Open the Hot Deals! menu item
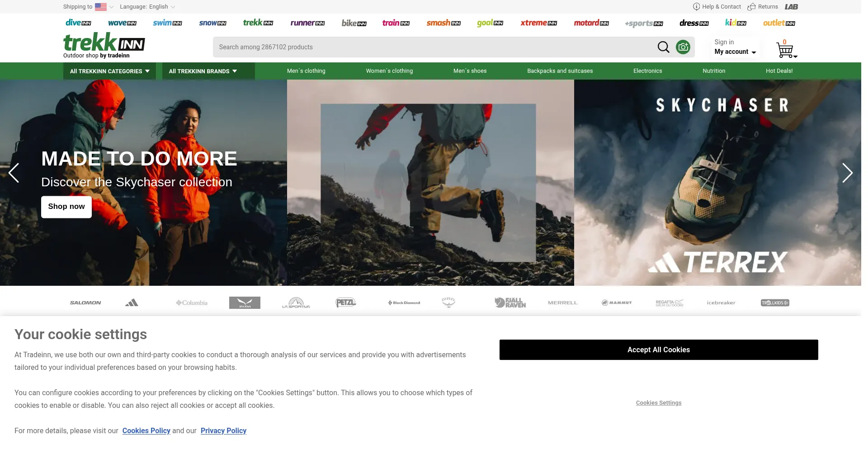Viewport: 868px width, 449px height. 778,71
